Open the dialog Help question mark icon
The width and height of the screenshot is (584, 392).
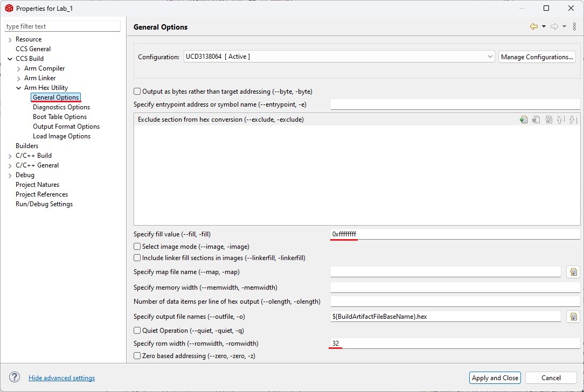pos(15,377)
